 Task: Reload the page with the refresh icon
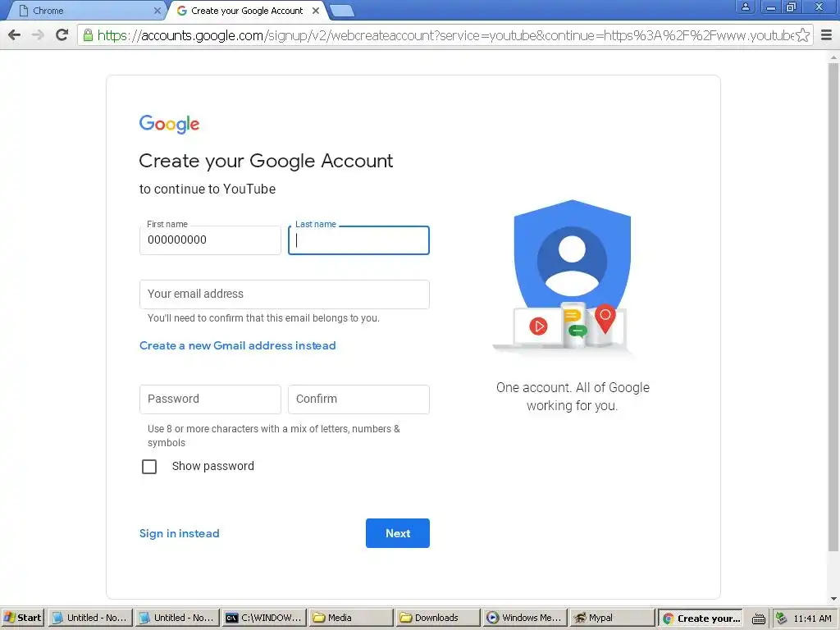pyautogui.click(x=62, y=35)
